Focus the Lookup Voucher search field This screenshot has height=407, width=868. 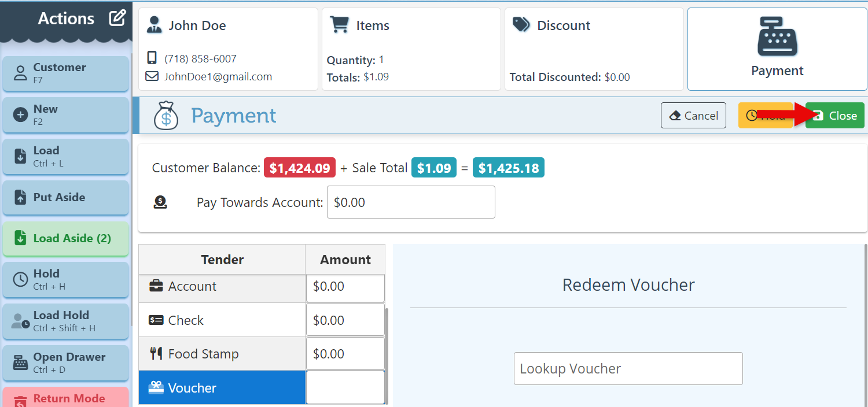coord(628,369)
